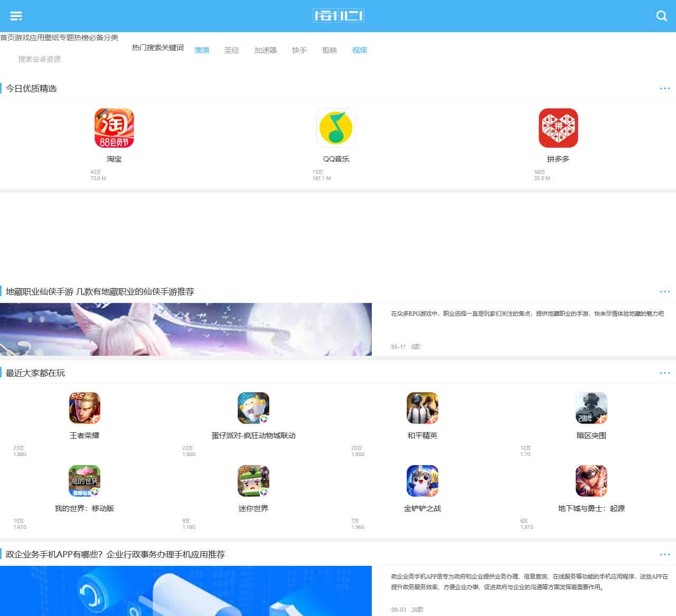Image resolution: width=676 pixels, height=616 pixels.
Task: Click the 政企业务手机APP有哪些 article title
Action: [x=115, y=554]
